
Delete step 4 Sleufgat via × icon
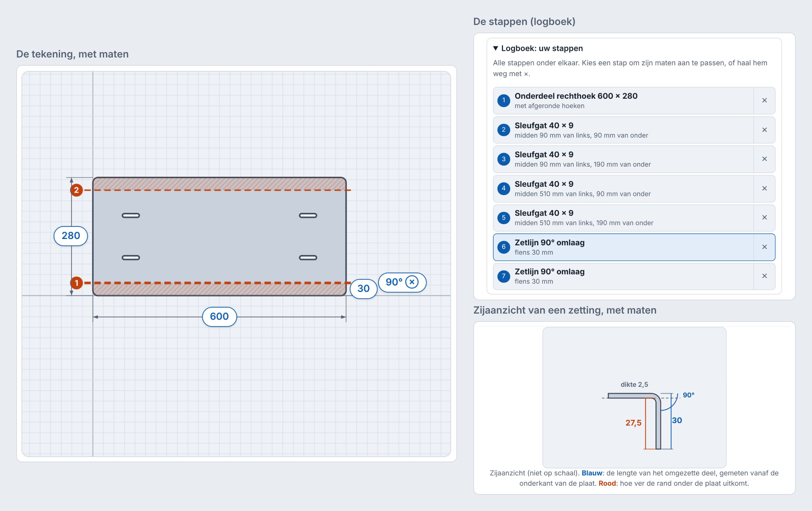click(764, 189)
